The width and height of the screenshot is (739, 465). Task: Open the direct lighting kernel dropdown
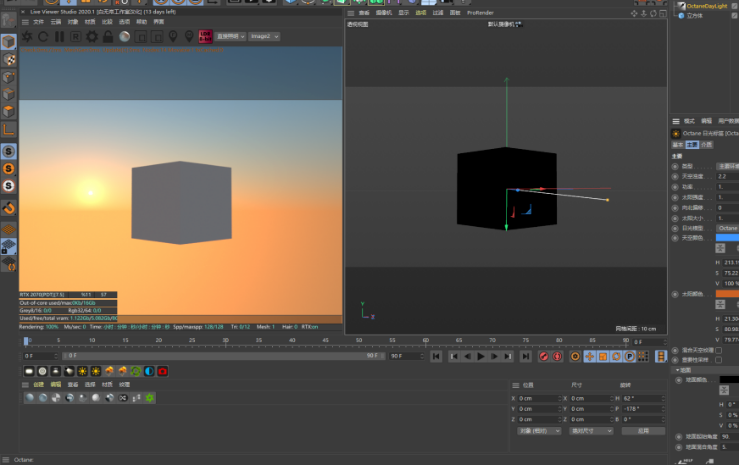232,37
